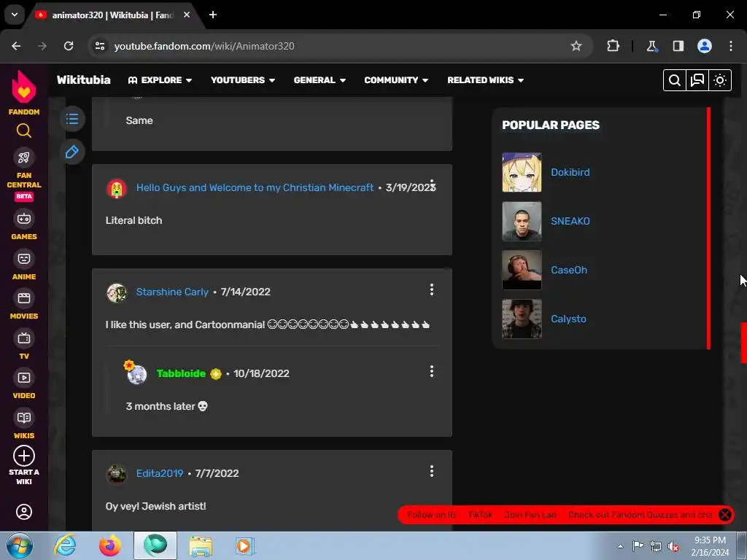Open the SNEAKO popular page link
The image size is (747, 560).
[570, 221]
